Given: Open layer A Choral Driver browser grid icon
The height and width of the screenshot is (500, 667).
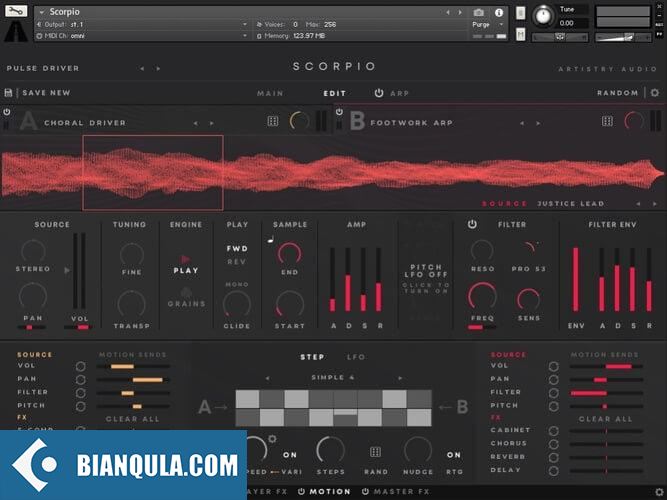Looking at the screenshot, I should pyautogui.click(x=273, y=121).
